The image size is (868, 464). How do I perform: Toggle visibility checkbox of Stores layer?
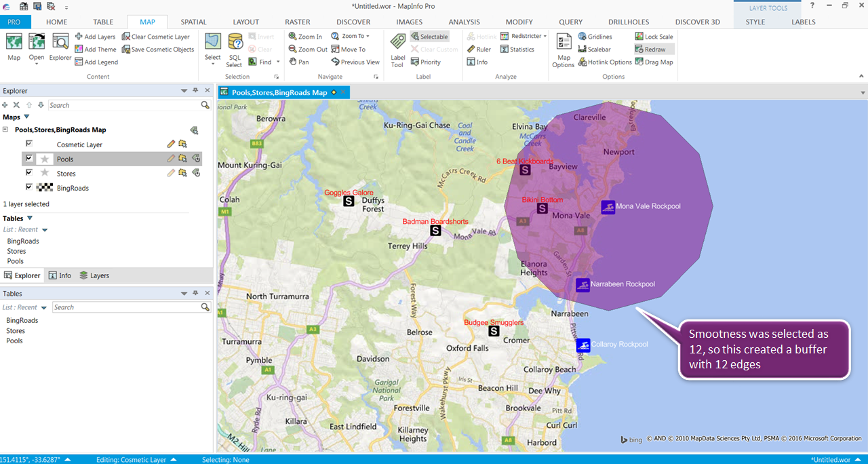[x=28, y=172]
